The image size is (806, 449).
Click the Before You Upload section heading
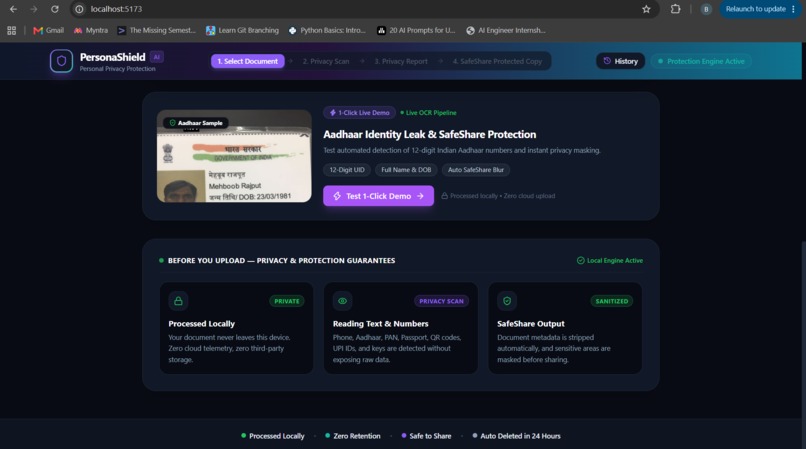[x=281, y=260]
